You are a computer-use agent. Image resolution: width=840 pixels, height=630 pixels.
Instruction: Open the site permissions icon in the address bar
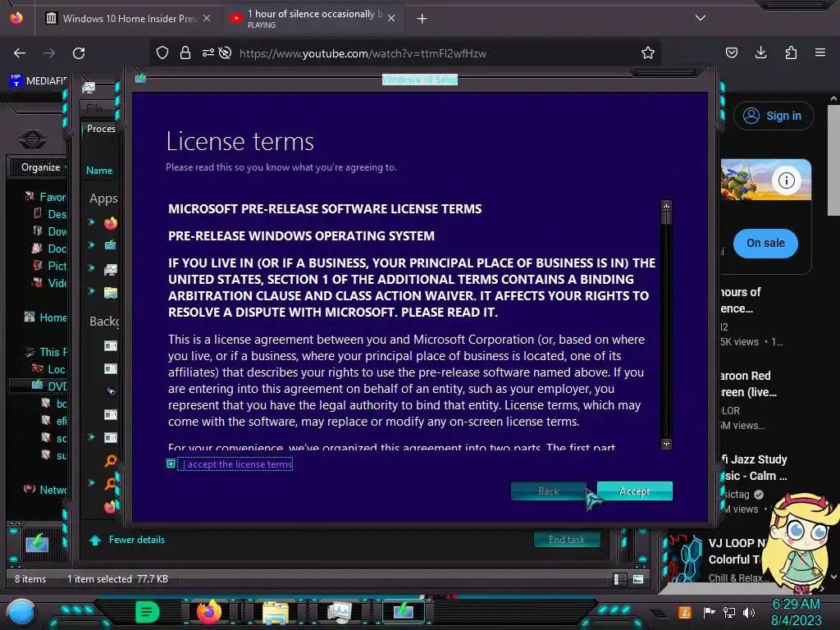[208, 52]
